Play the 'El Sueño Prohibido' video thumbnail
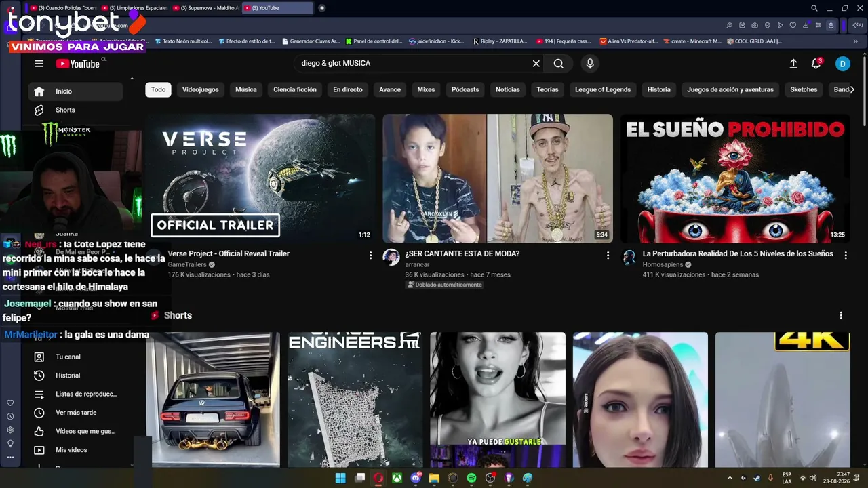 [735, 178]
